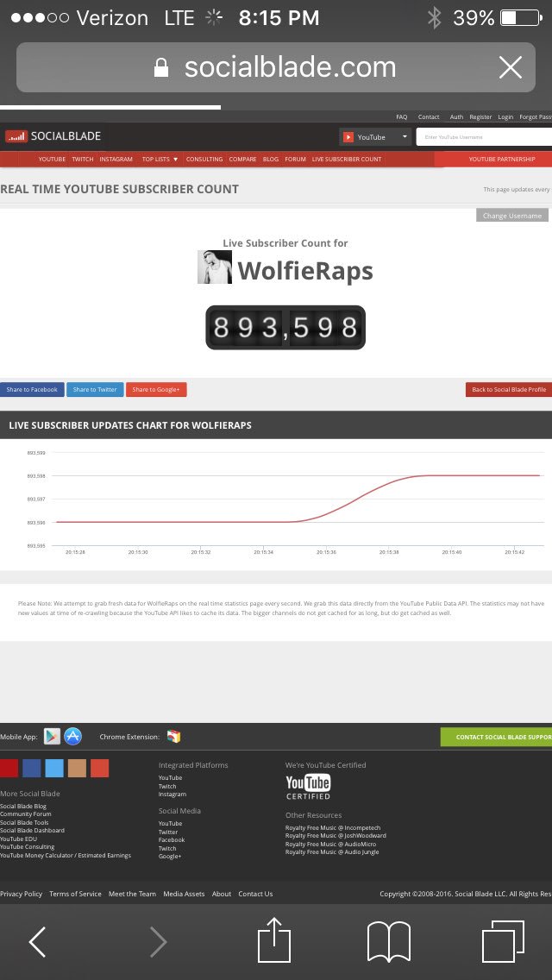Open the Safari tabs overview icon
The height and width of the screenshot is (980, 552).
pyautogui.click(x=503, y=942)
